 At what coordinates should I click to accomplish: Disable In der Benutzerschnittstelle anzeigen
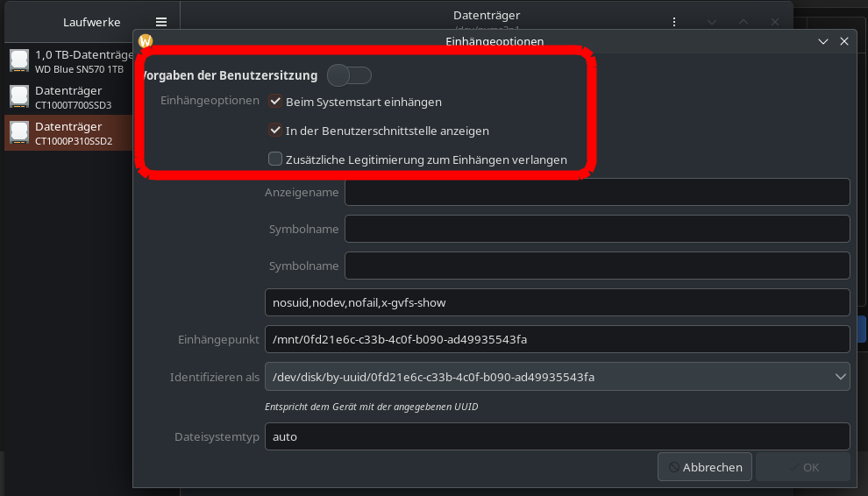(275, 131)
